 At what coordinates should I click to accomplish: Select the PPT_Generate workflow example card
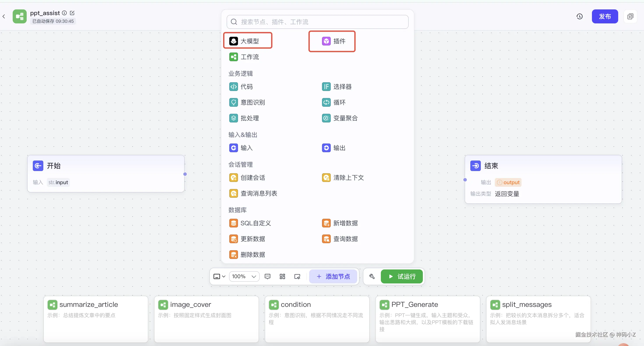(427, 318)
